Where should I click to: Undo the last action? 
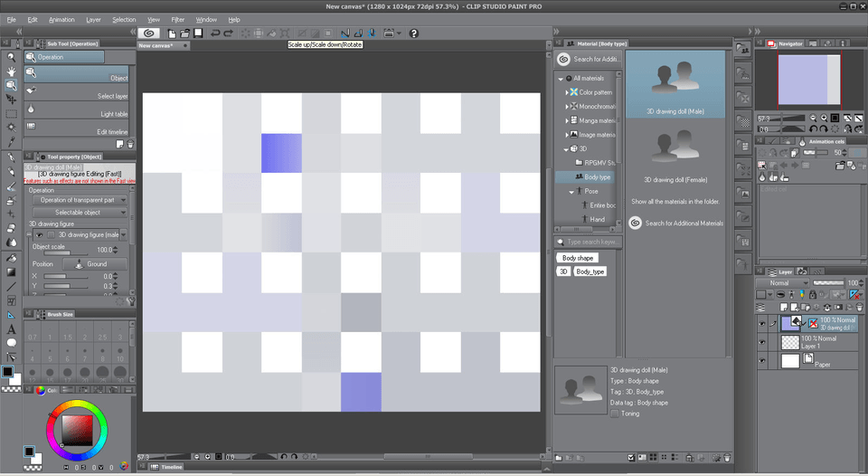click(215, 33)
